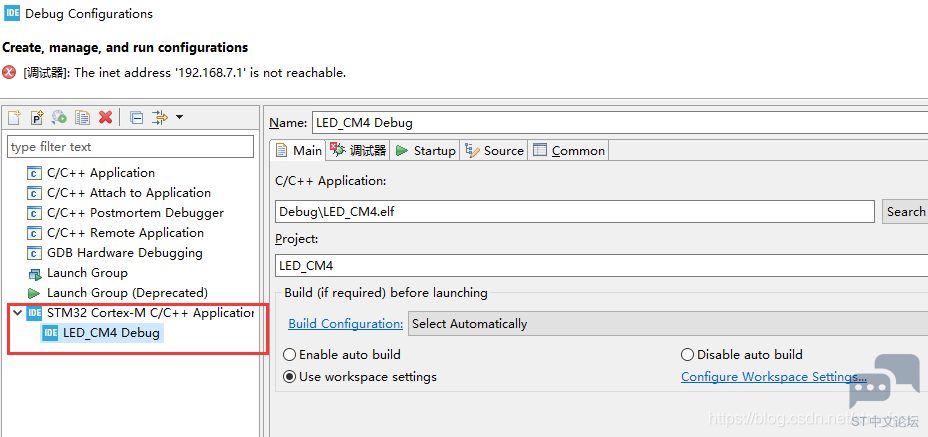Open the Build Configuration link
Screen dimensions: 928x437
point(346,324)
